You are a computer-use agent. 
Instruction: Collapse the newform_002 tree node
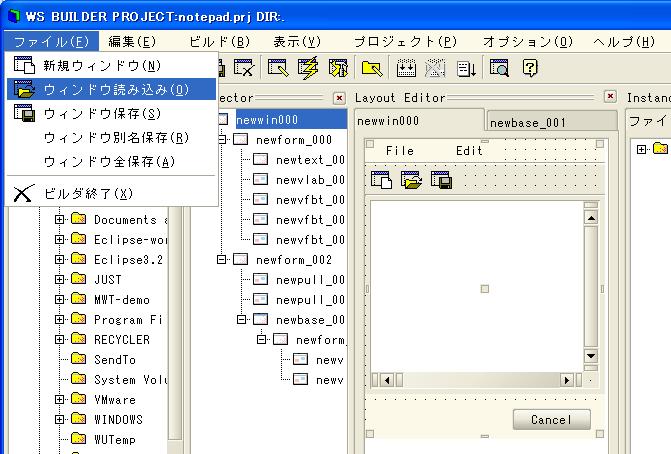tap(221, 259)
